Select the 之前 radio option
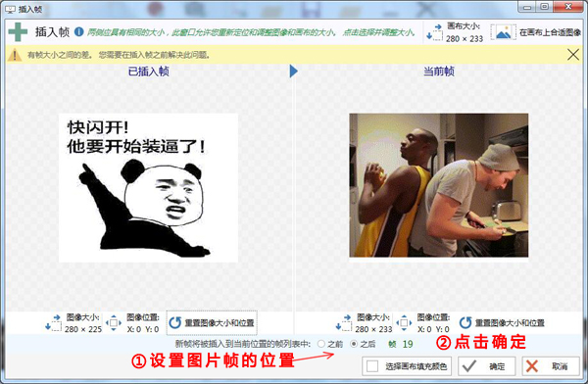Screen dimensions: 588x384 pos(321,344)
